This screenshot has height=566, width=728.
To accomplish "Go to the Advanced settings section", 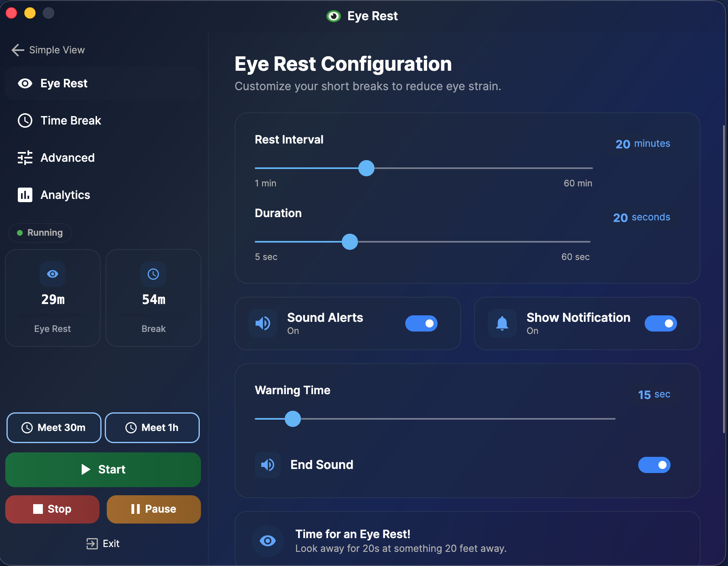I will [x=103, y=158].
